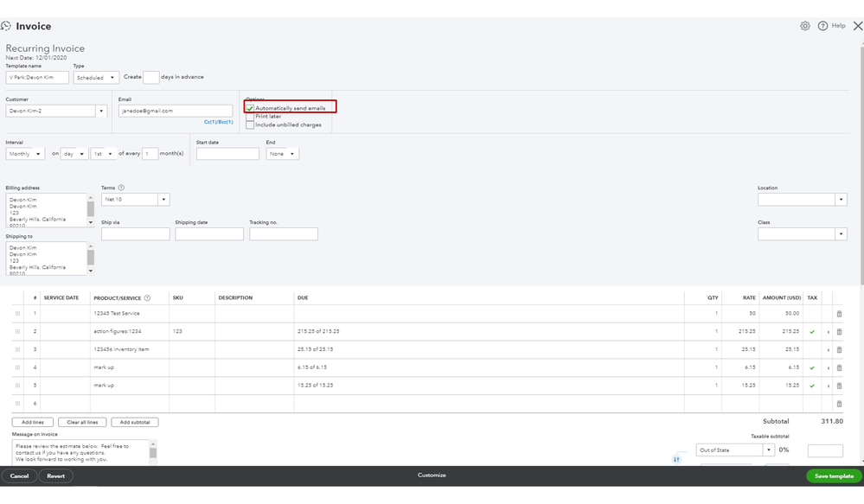Check Include unbilled charges option
The image size is (864, 504).
[251, 124]
